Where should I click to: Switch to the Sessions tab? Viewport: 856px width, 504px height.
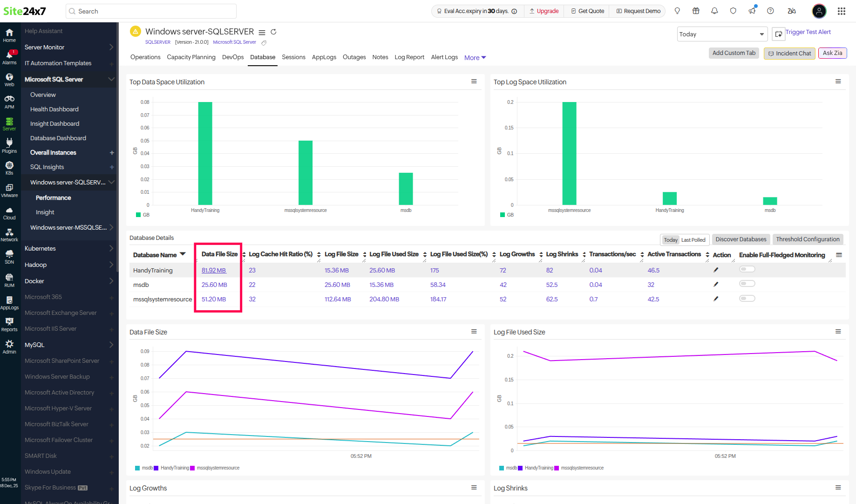pos(293,57)
